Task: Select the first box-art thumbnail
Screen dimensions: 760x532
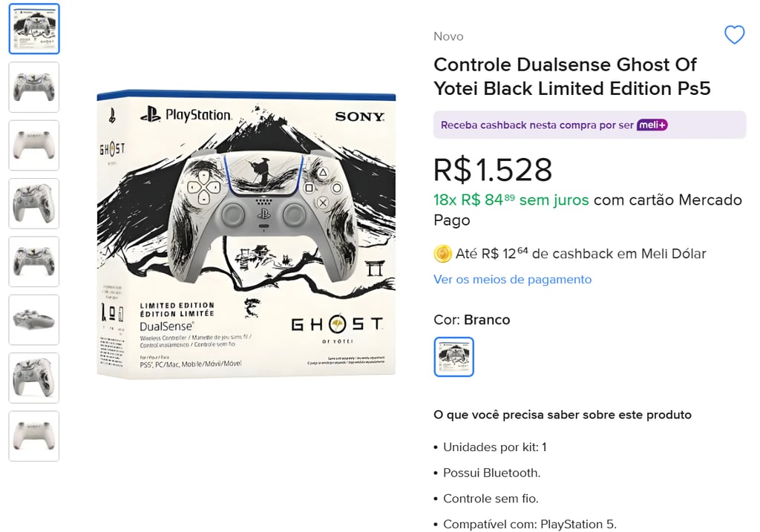Action: 33,28
